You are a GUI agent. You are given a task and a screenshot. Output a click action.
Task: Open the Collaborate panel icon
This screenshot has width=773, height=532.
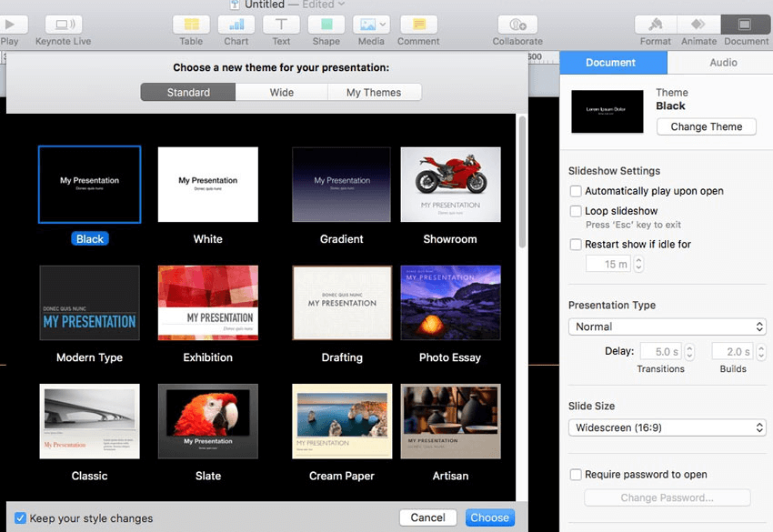point(517,23)
